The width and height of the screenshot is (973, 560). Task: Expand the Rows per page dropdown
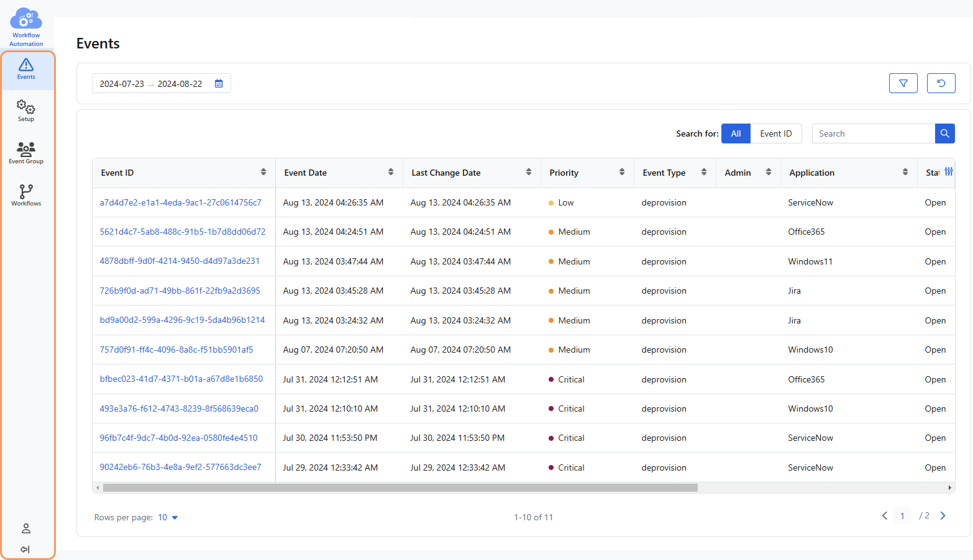[168, 517]
